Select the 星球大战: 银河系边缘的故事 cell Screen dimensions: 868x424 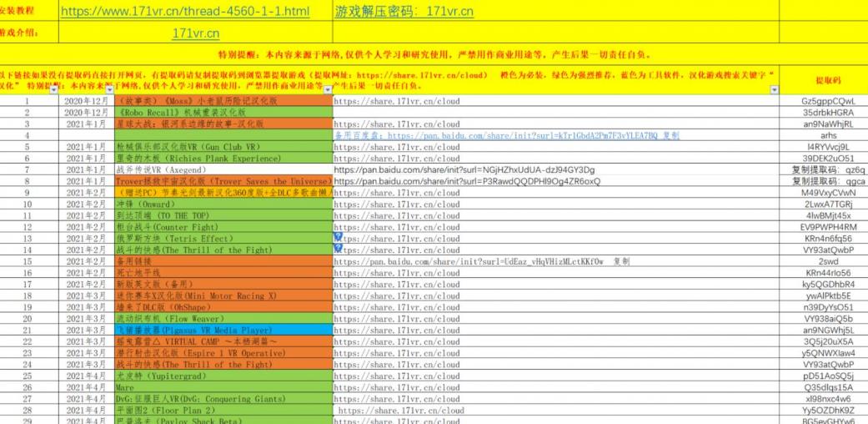[223, 124]
